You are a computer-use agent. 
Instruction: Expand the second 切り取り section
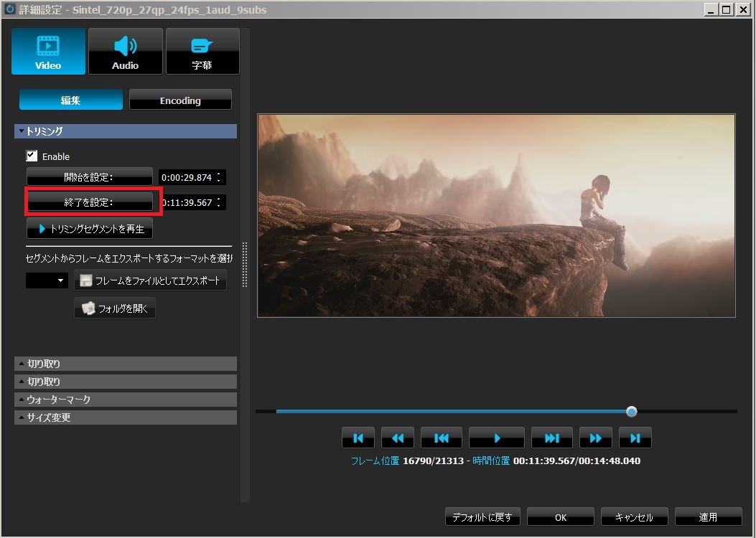point(126,382)
